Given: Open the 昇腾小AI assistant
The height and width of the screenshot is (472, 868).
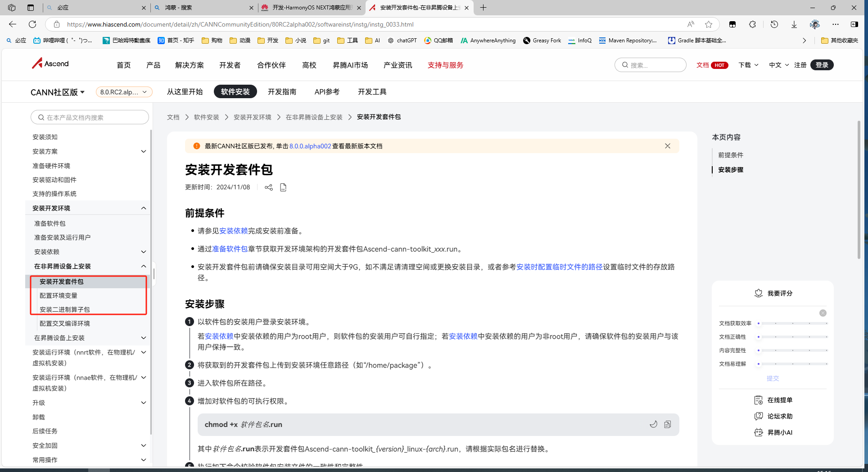Looking at the screenshot, I should (773, 432).
